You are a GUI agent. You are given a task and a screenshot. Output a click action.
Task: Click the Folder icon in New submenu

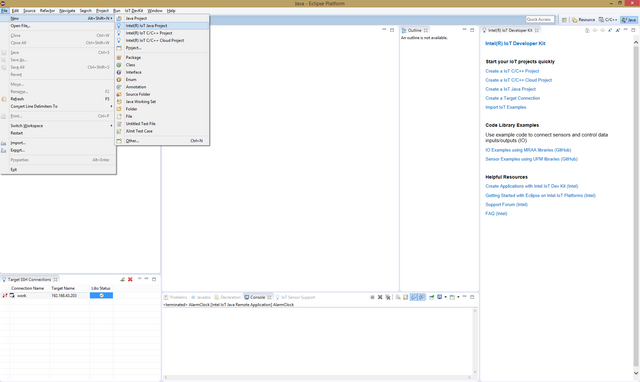pyautogui.click(x=119, y=109)
